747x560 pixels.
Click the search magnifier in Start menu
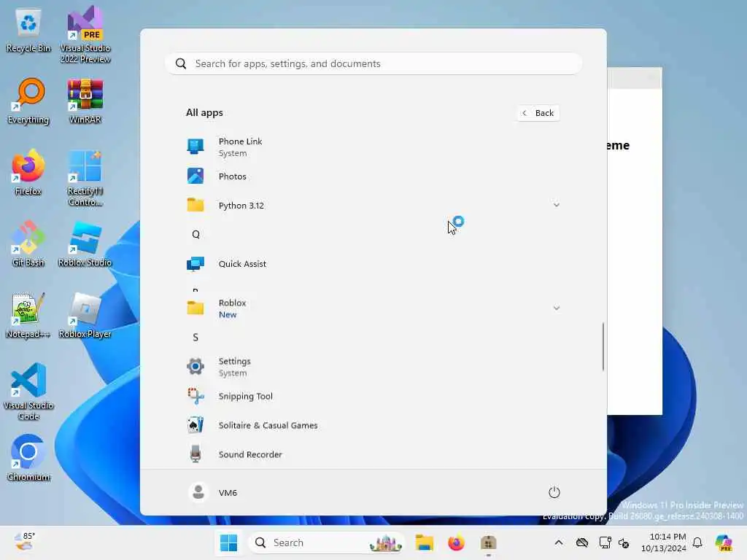(x=181, y=64)
